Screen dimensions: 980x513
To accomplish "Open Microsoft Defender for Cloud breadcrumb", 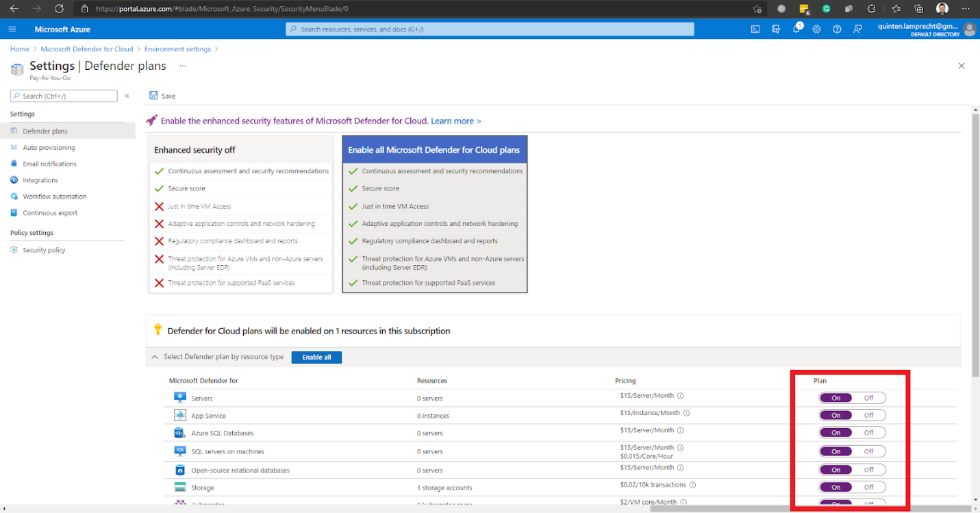I will click(87, 49).
